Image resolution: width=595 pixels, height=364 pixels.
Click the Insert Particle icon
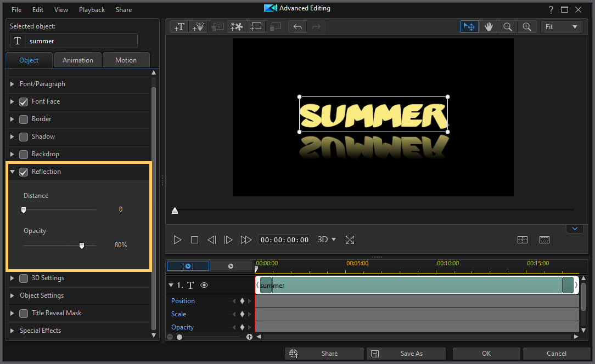(x=198, y=26)
